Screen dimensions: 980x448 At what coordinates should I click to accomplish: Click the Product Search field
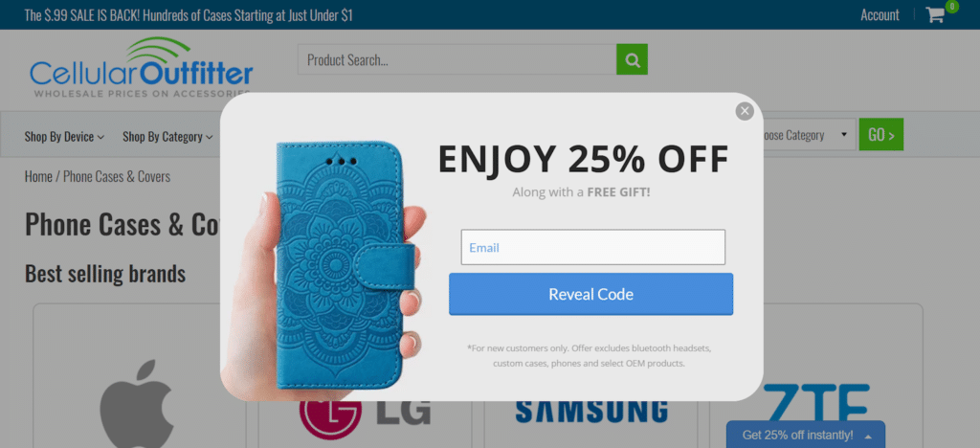[457, 59]
